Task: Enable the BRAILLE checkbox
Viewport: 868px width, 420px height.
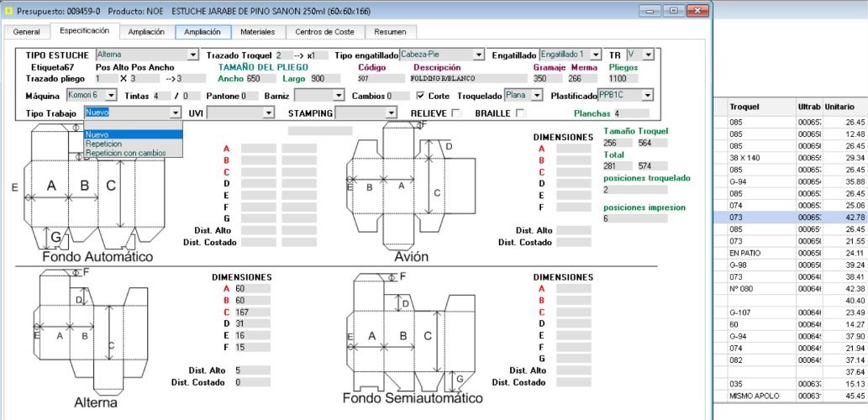Action: point(520,113)
